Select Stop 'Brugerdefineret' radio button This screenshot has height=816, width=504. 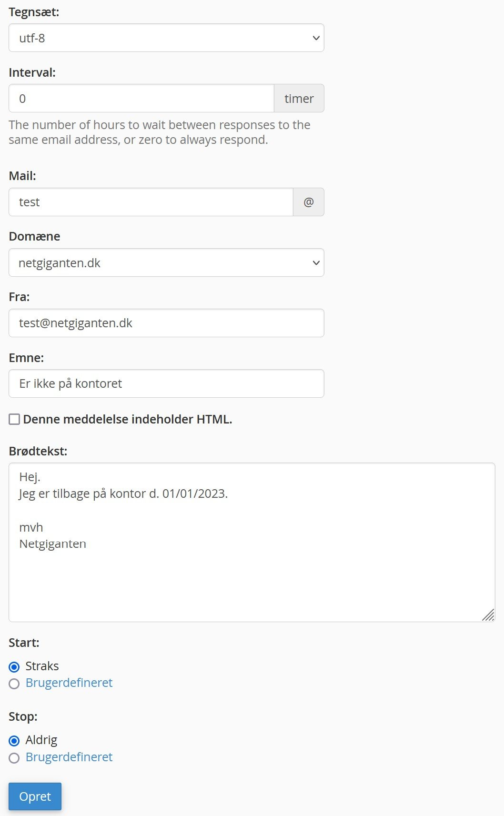14,758
